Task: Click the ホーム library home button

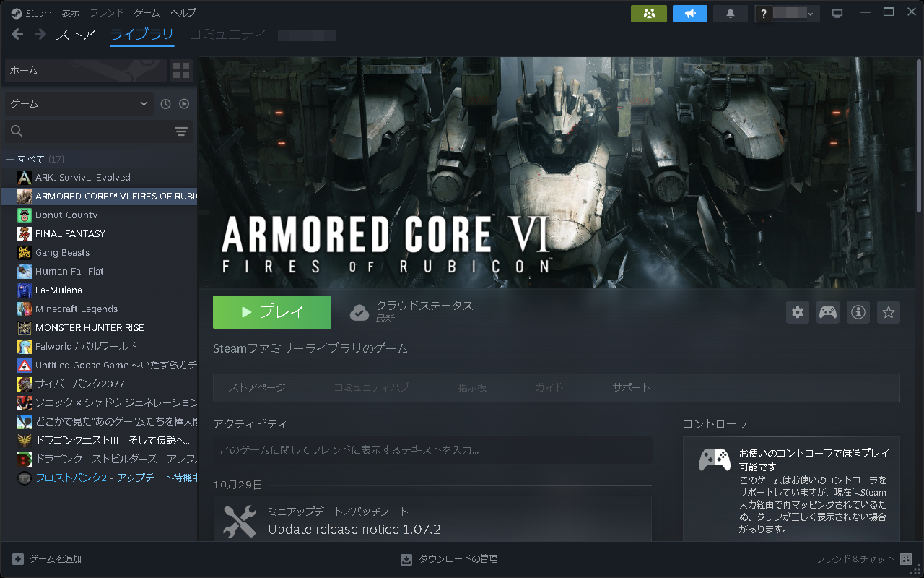Action: (85, 70)
